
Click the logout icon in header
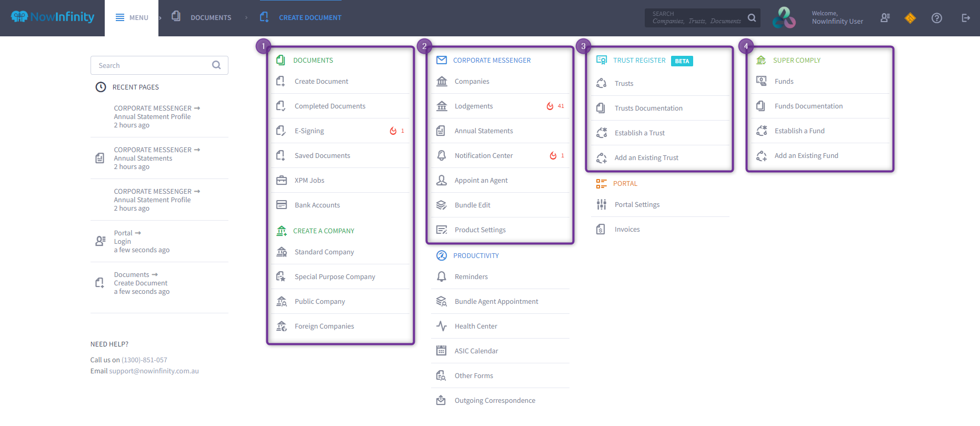point(965,18)
